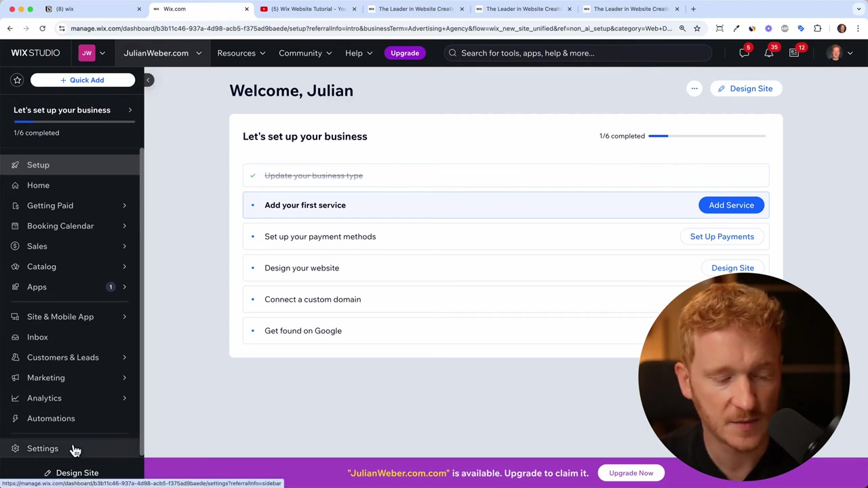The image size is (868, 488).
Task: Open the news icon with badge 12
Action: 794,53
